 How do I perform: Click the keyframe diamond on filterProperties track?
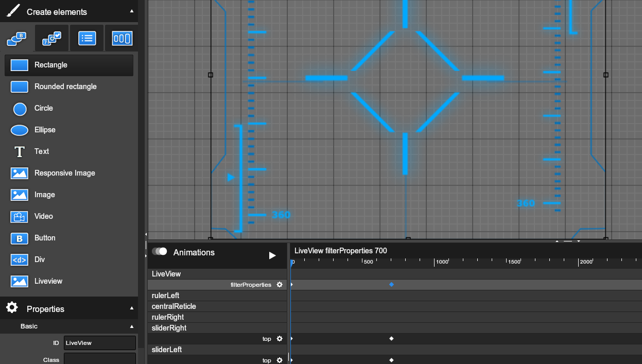(x=391, y=284)
